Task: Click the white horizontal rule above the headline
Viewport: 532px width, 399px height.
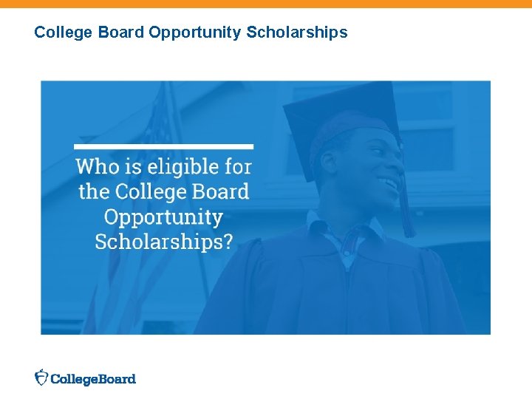Action: point(163,146)
